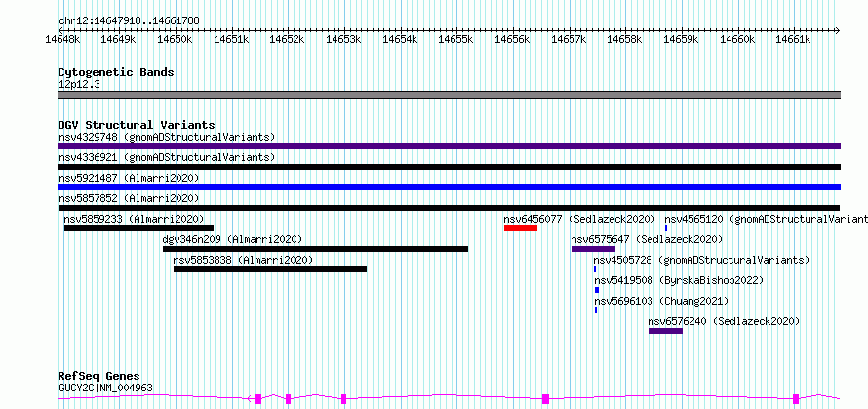The width and height of the screenshot is (868, 409).
Task: Click the 14653k ruler label
Action: pos(343,39)
